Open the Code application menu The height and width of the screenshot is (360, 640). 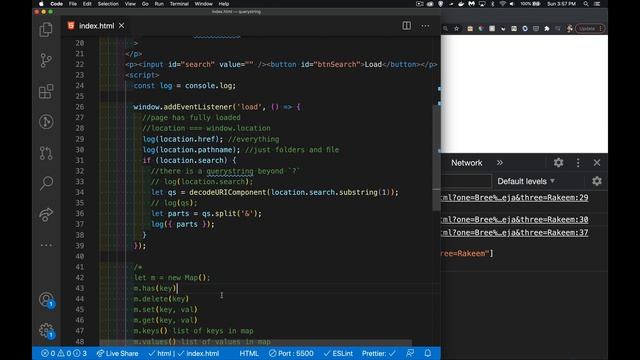pyautogui.click(x=56, y=4)
